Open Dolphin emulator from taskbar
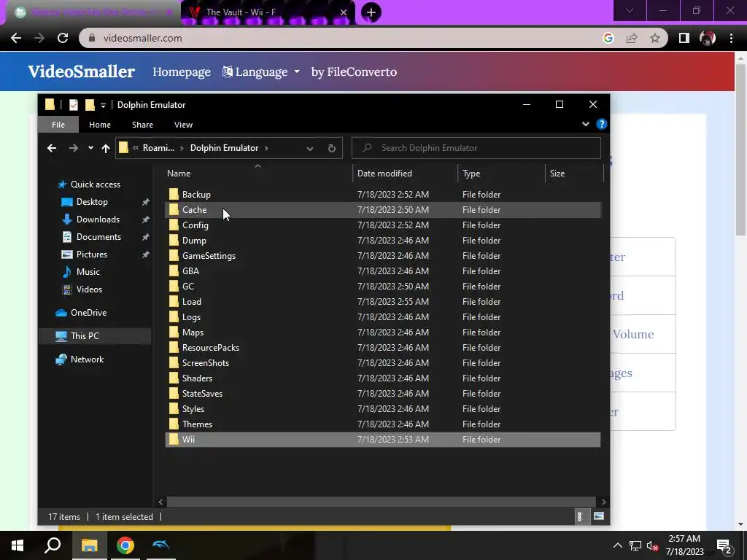Screen dimensions: 747x560 pos(160,545)
